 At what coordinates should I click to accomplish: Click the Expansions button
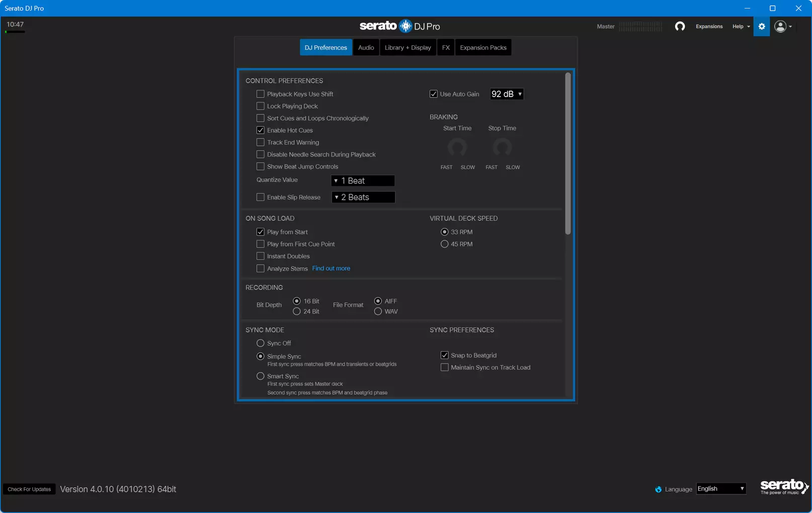(x=709, y=26)
